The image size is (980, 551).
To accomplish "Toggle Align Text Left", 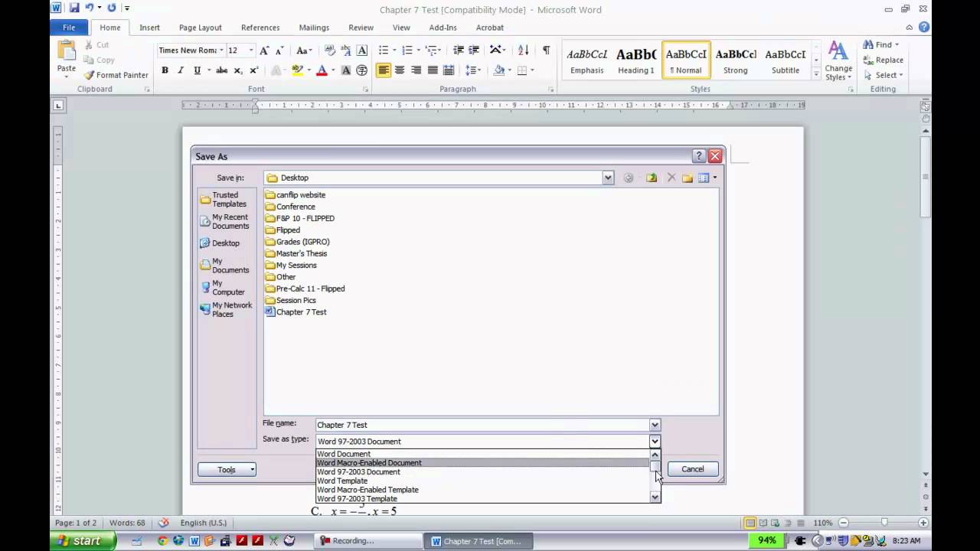I will pyautogui.click(x=384, y=70).
